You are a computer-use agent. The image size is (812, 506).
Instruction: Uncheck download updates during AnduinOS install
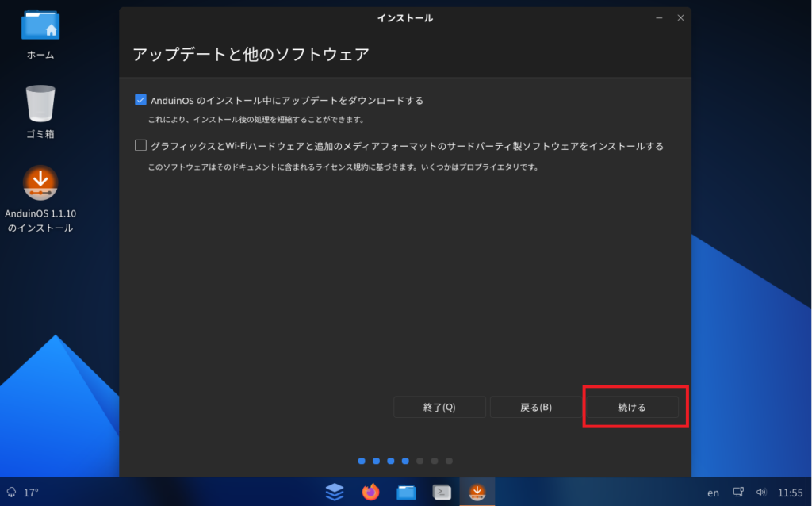point(141,100)
